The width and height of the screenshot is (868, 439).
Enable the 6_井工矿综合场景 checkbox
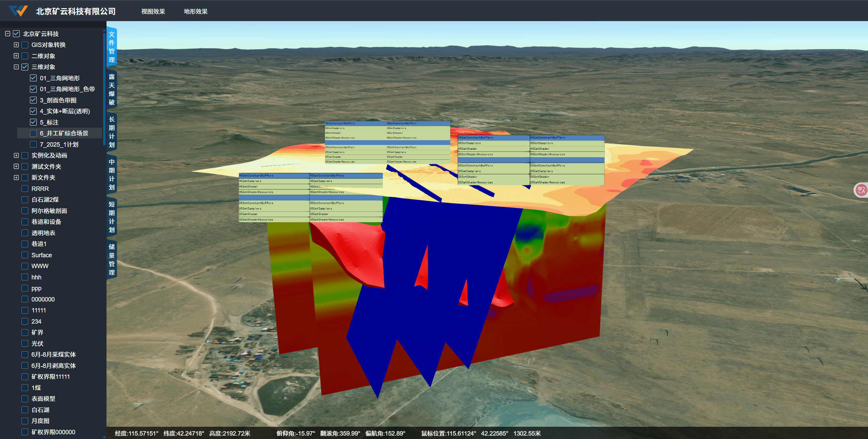[33, 133]
